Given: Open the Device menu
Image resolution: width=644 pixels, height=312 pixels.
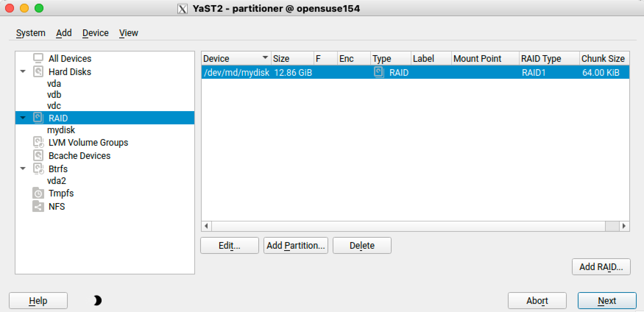Looking at the screenshot, I should tap(95, 33).
